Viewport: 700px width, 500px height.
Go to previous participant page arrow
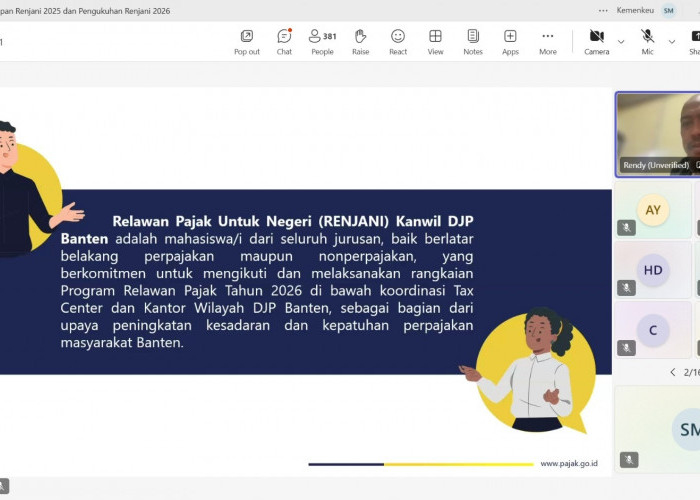pyautogui.click(x=672, y=372)
